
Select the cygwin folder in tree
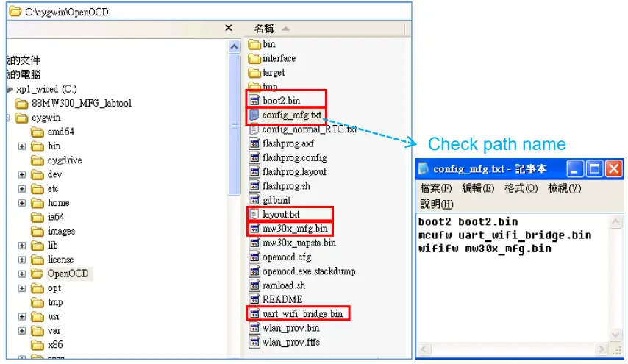click(46, 118)
